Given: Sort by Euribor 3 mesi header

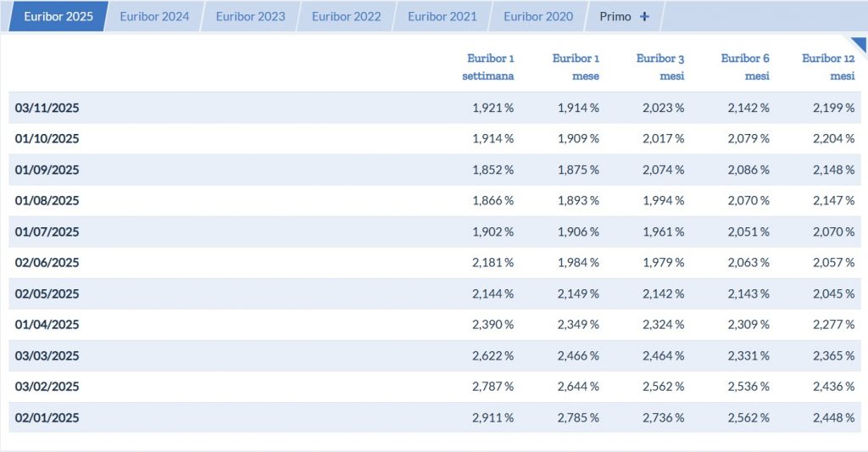Looking at the screenshot, I should (x=660, y=67).
